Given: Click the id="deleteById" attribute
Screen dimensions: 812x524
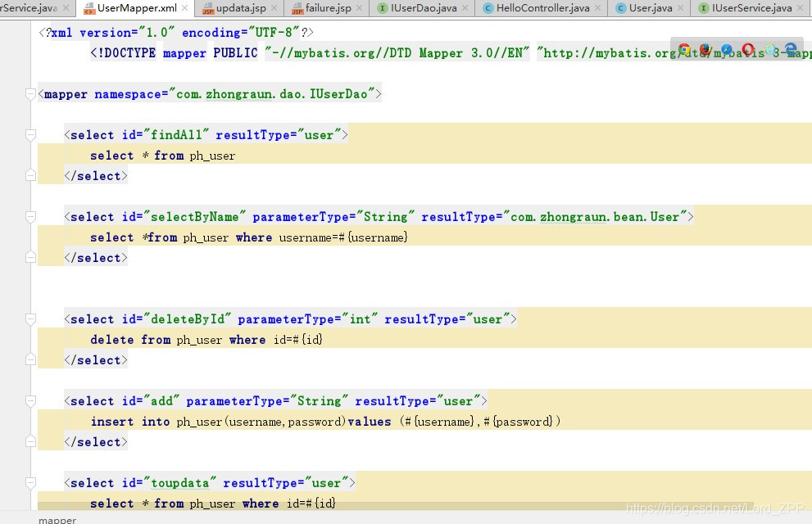Looking at the screenshot, I should coord(177,319).
